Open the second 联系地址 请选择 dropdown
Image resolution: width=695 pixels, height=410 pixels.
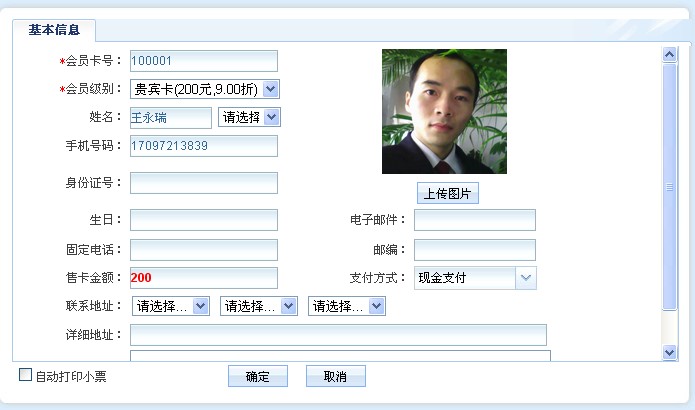point(259,306)
